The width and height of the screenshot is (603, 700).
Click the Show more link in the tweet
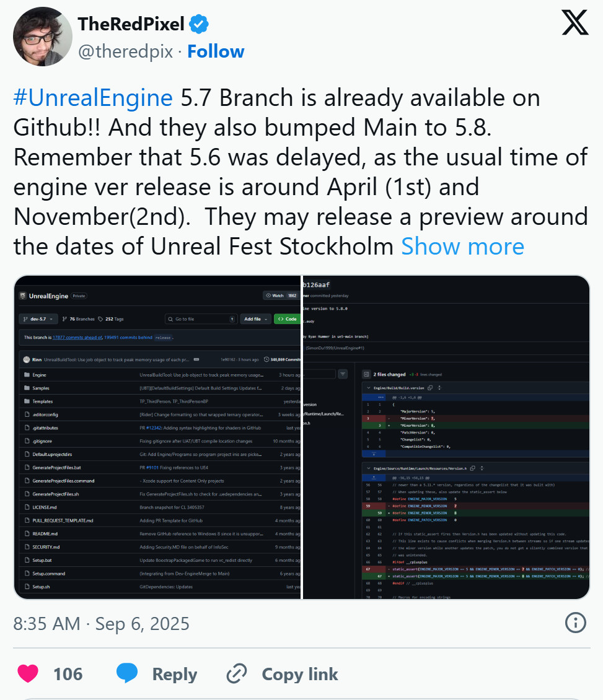pyautogui.click(x=462, y=246)
